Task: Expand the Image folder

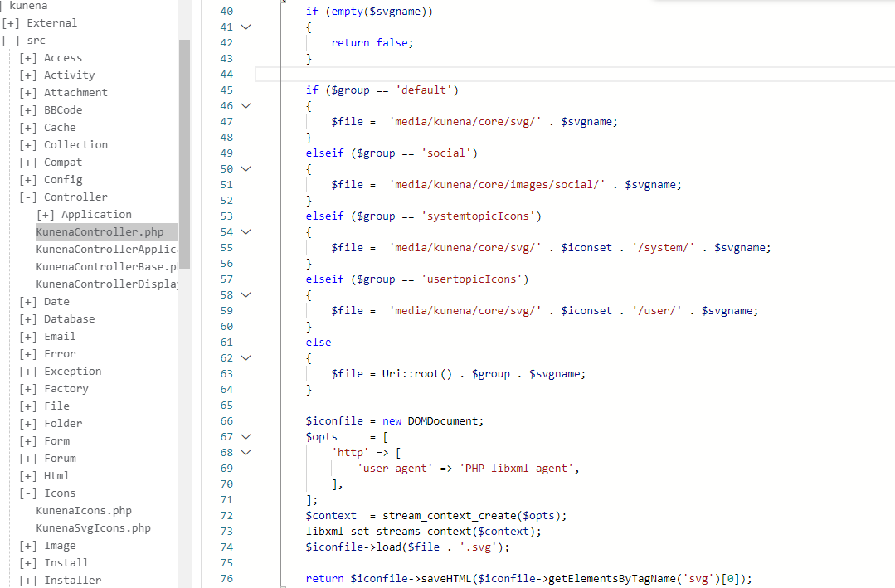Action: coord(28,546)
